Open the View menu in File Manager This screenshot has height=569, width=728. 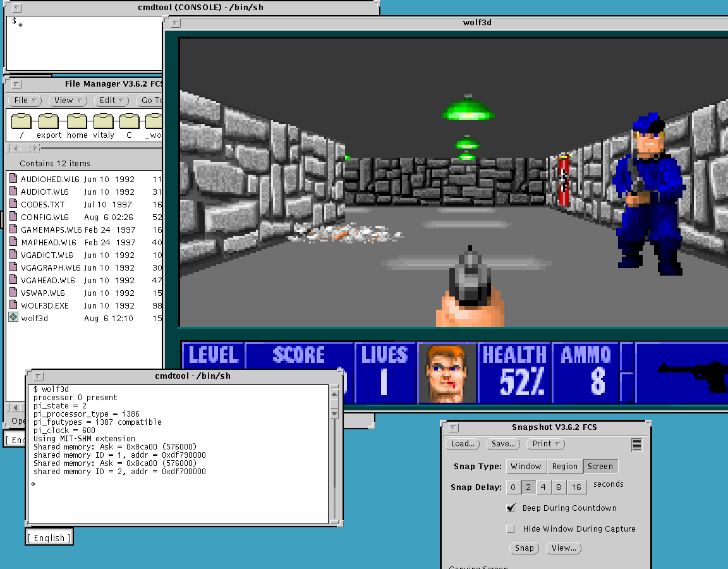pyautogui.click(x=69, y=101)
